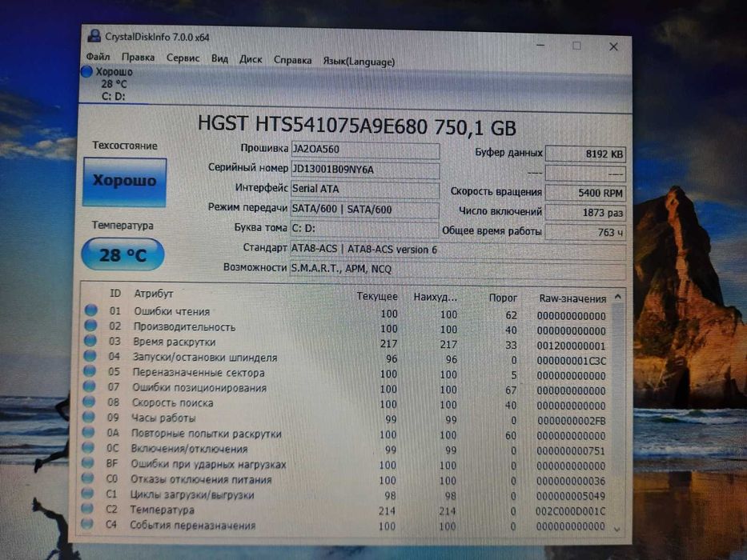747x560 pixels.
Task: Click the serial number field JD13001B09NY6A
Action: click(365, 170)
